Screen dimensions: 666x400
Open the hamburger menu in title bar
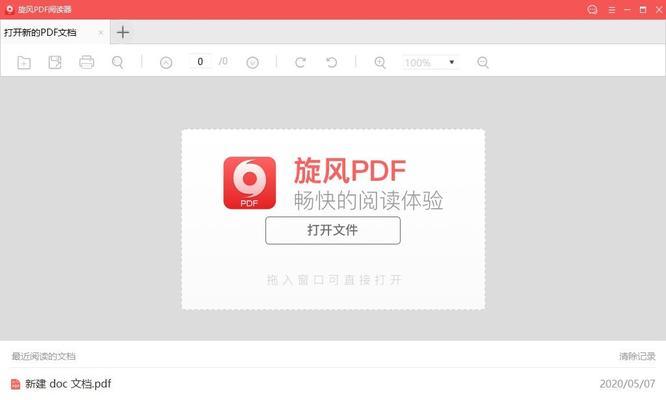tap(612, 10)
